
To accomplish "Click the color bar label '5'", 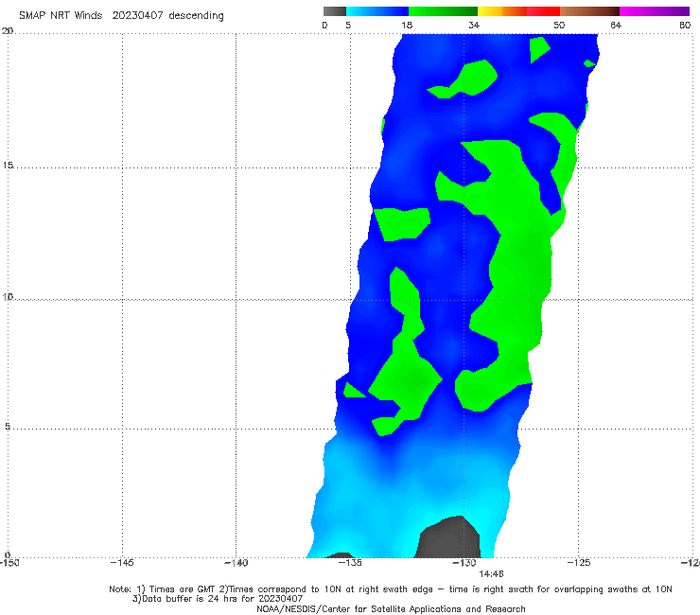I will (348, 26).
